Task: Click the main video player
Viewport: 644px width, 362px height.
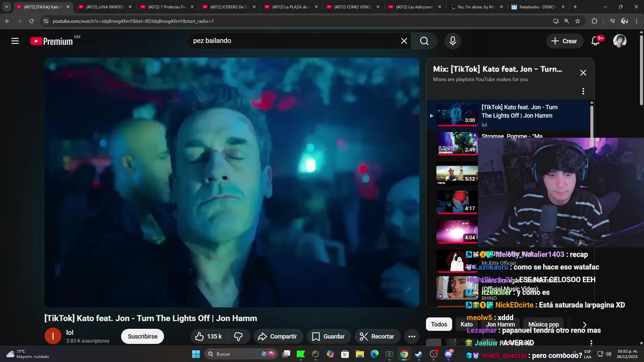Action: (x=232, y=182)
